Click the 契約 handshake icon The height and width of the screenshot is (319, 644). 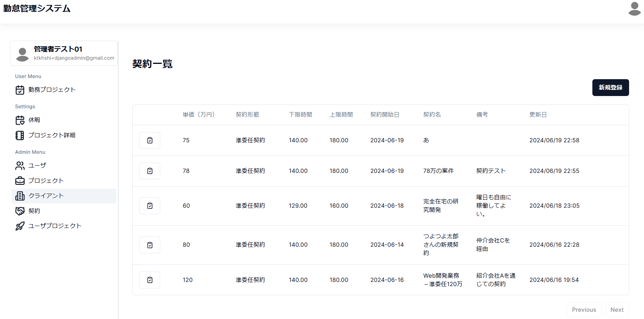tap(20, 211)
